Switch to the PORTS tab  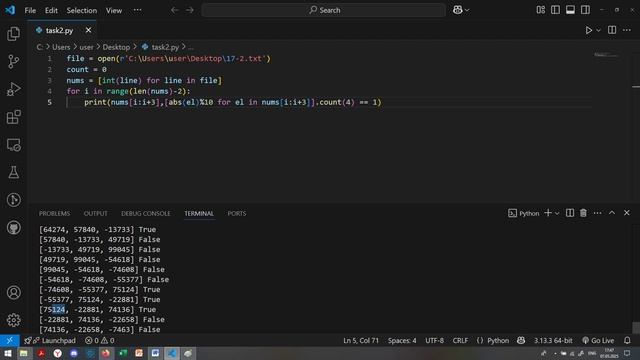[237, 213]
